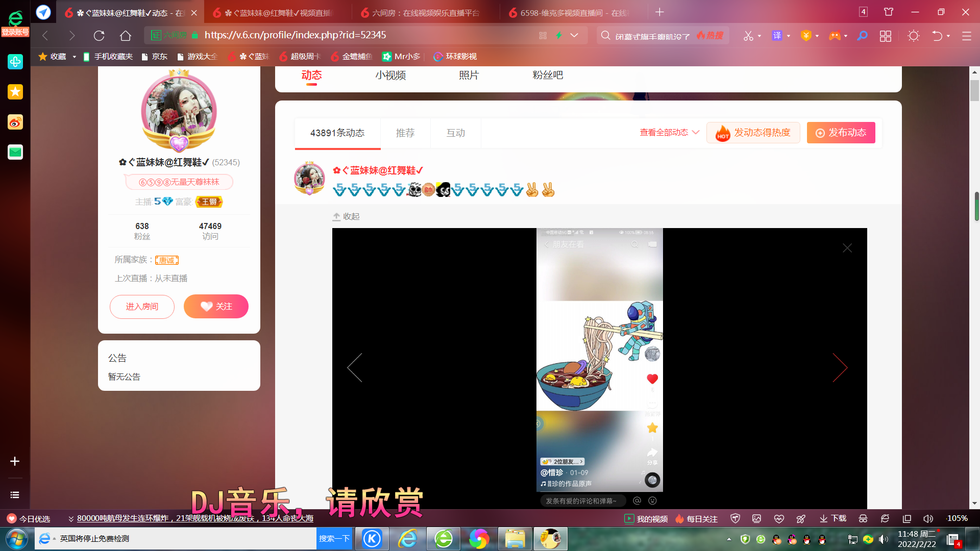The width and height of the screenshot is (980, 551).
Task: Collapse the post with 收起
Action: click(x=346, y=216)
